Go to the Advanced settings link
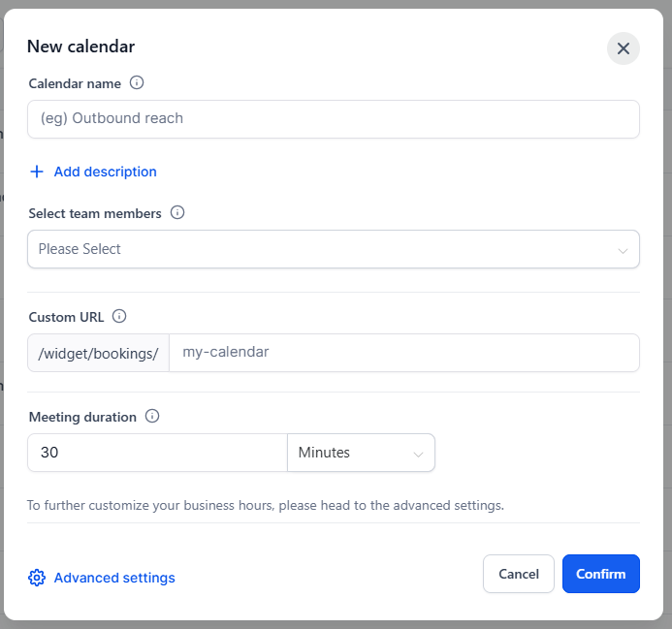The image size is (672, 629). 114,578
